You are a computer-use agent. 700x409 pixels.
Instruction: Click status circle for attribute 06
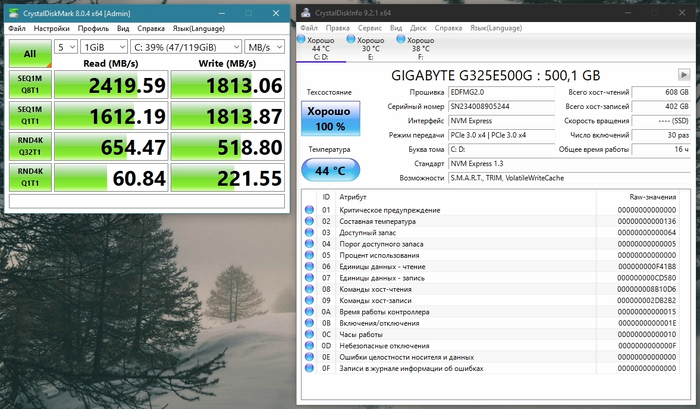[309, 267]
